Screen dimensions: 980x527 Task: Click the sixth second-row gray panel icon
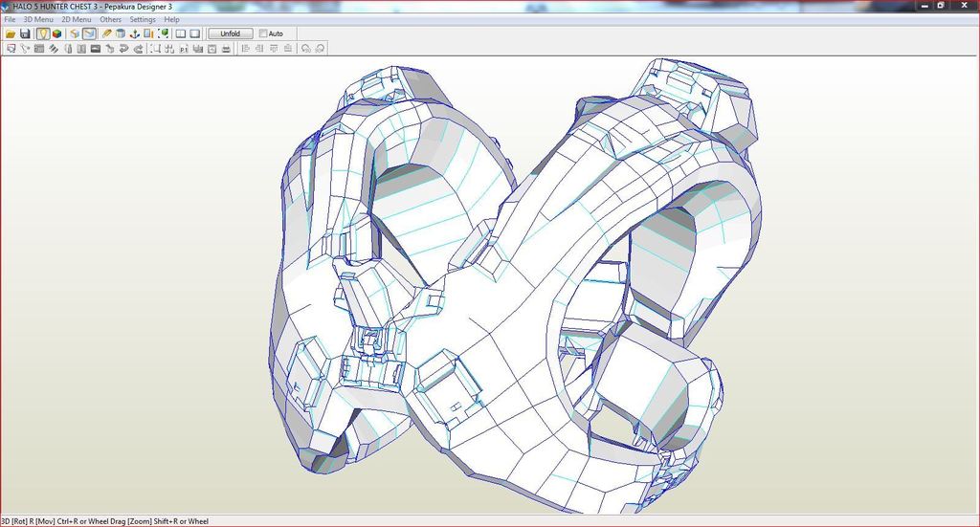(x=81, y=49)
